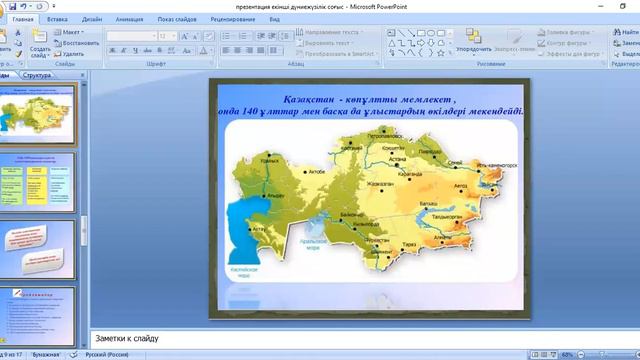This screenshot has width=640, height=360.
Task: Select the Kazakhstan map slide thumbnail
Action: (38, 115)
